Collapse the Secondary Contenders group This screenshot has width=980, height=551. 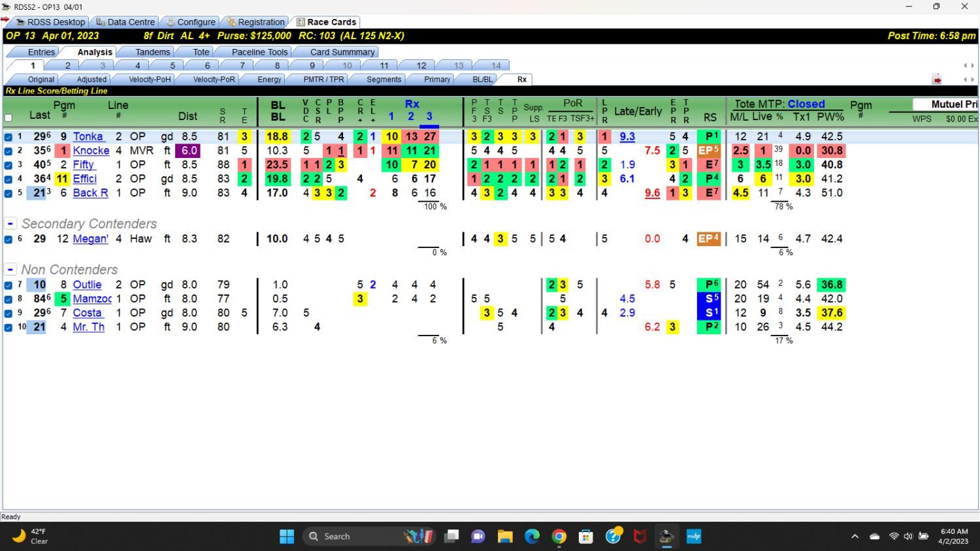10,223
